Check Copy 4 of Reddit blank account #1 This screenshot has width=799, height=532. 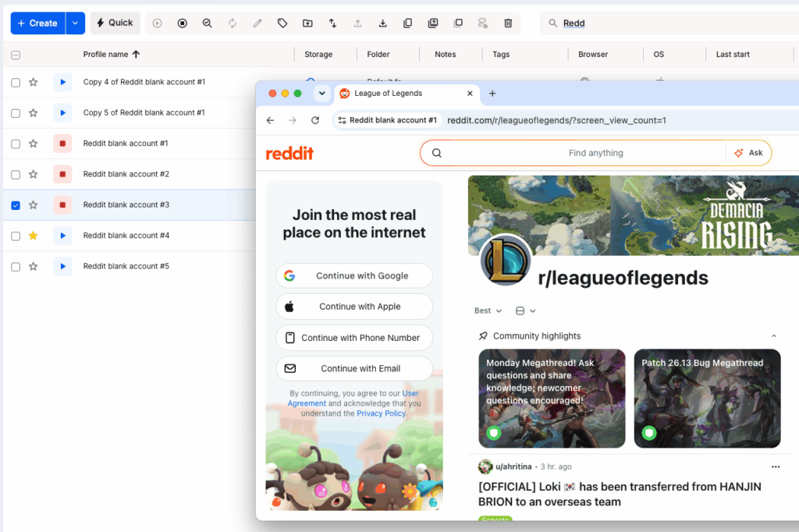pyautogui.click(x=16, y=83)
